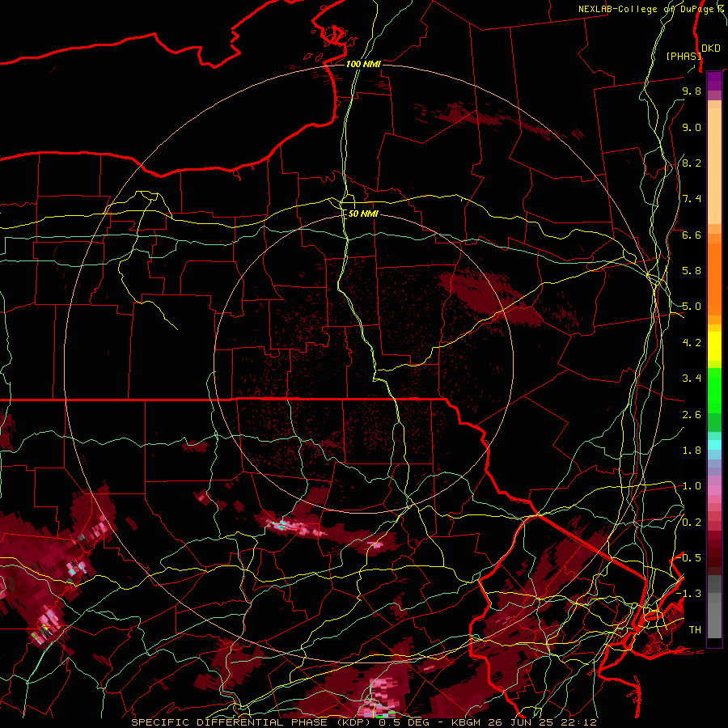This screenshot has height=728, width=728.
Task: Pick the gray segment at the color bar bottom
Action: click(x=714, y=620)
